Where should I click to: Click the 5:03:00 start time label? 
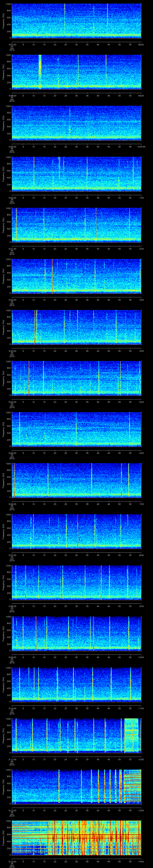[x=12, y=351]
